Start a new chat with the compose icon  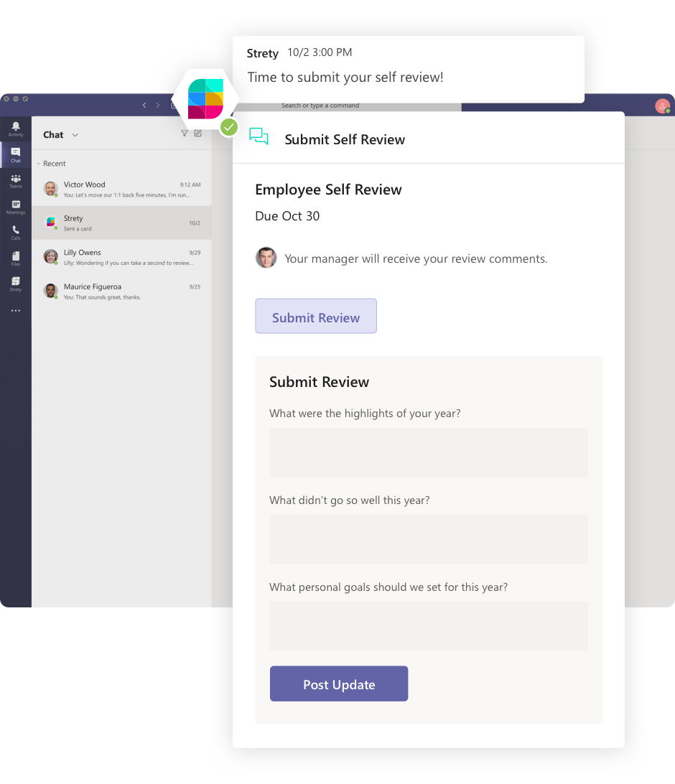pos(198,133)
